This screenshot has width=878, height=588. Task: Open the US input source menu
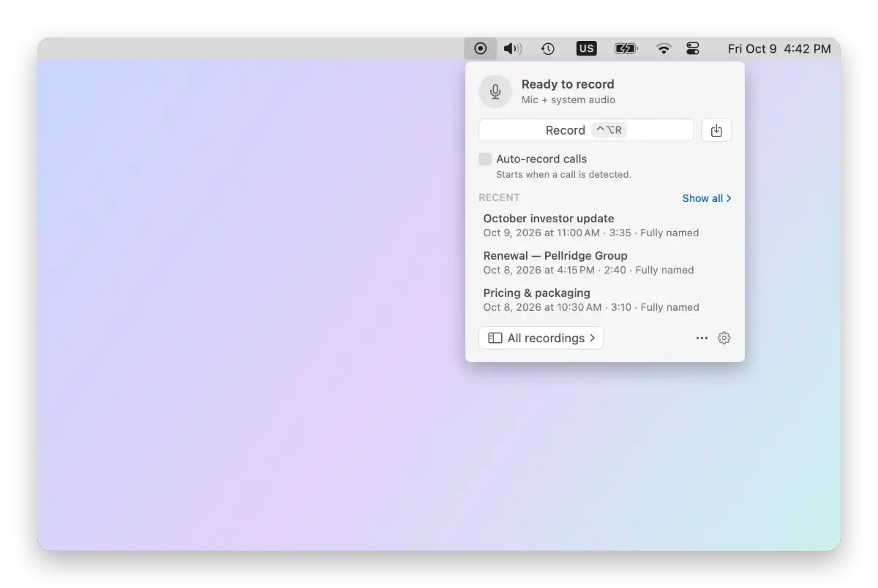586,48
